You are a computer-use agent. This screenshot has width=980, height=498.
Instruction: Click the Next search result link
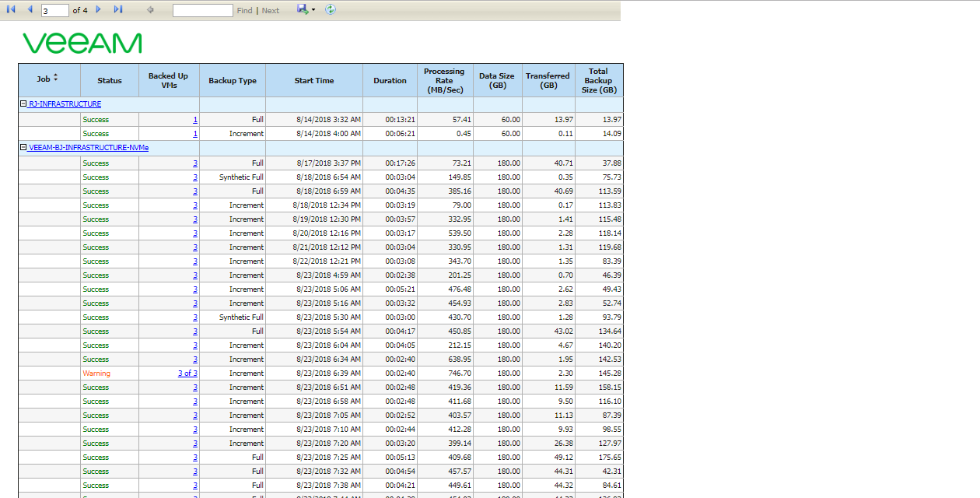pos(271,11)
